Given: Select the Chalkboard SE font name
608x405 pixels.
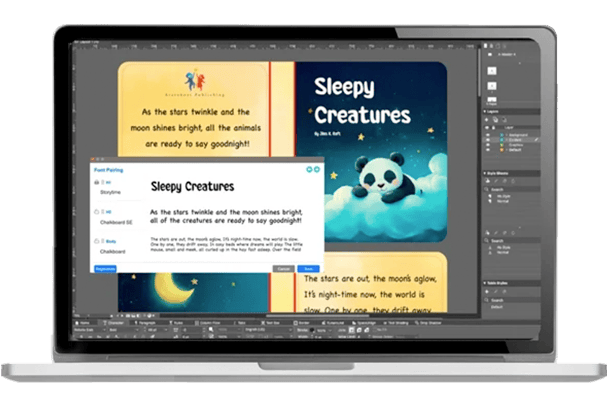Looking at the screenshot, I should coord(116,222).
